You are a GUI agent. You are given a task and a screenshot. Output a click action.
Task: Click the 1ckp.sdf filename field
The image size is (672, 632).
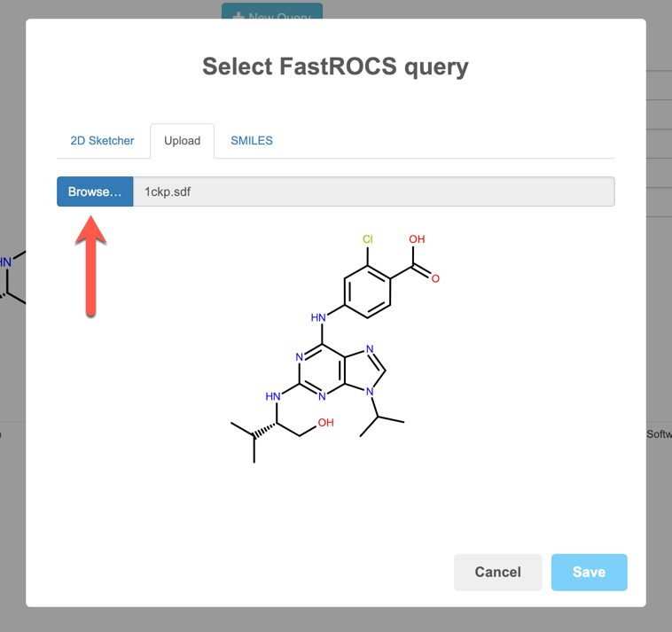[374, 191]
